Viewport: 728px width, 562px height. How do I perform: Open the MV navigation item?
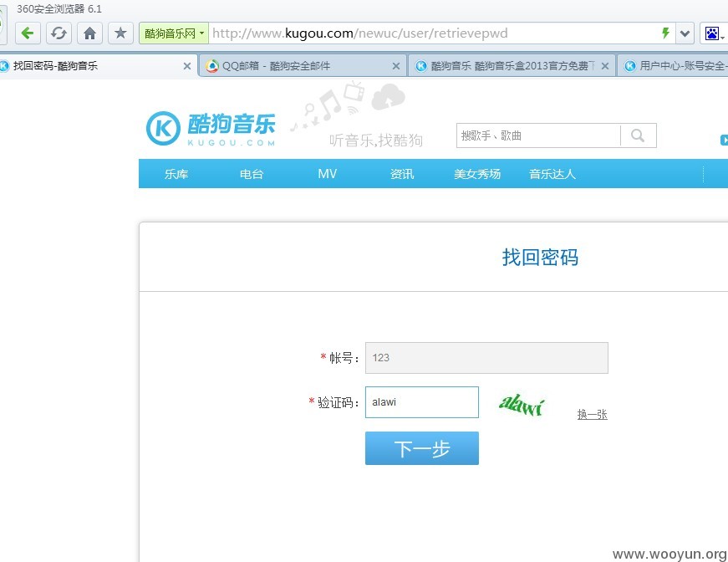point(328,174)
